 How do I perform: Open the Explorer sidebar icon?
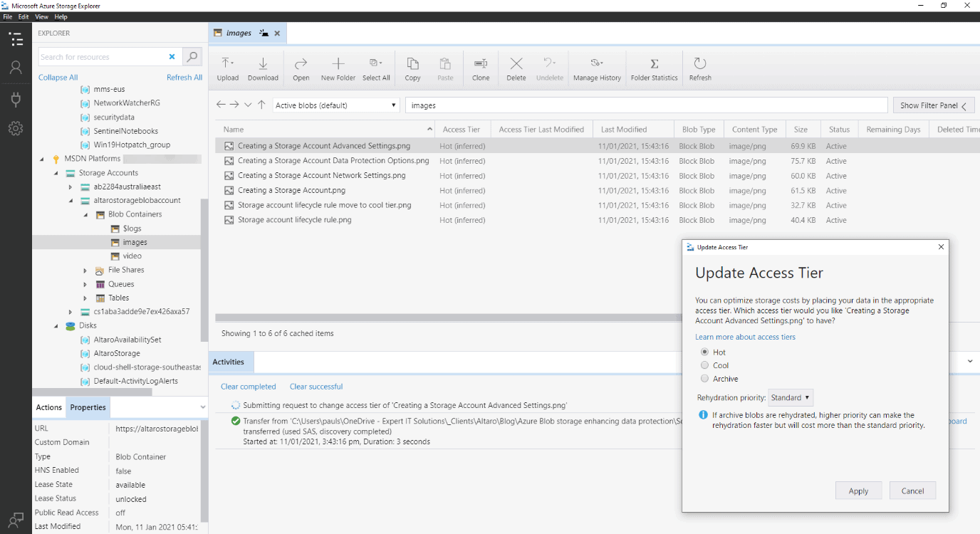pos(16,39)
